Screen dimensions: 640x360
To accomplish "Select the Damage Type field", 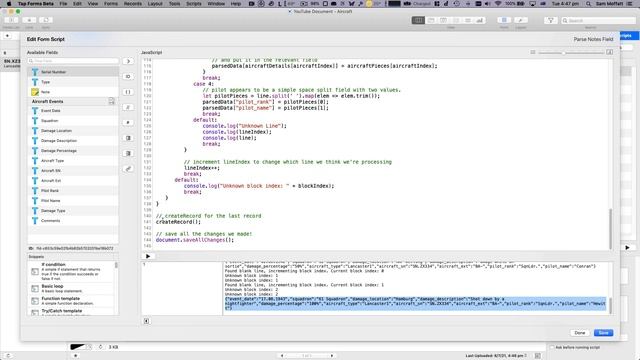I will coord(73,211).
